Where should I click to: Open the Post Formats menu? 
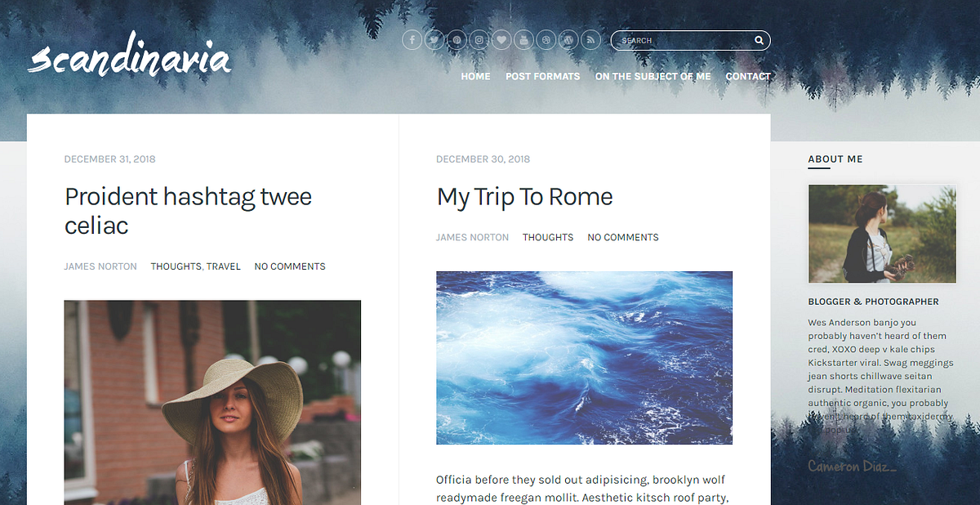542,76
